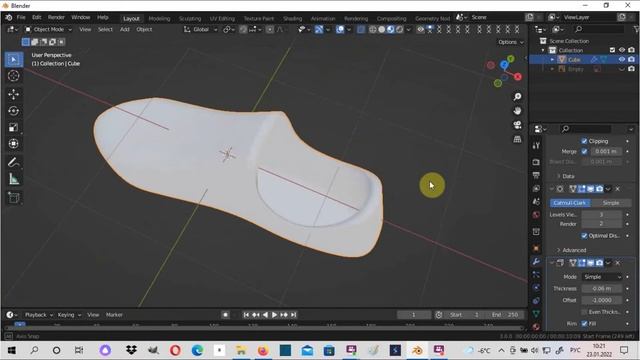Select the Add Cube tool
Viewport: 640px width, 360px height.
13,198
